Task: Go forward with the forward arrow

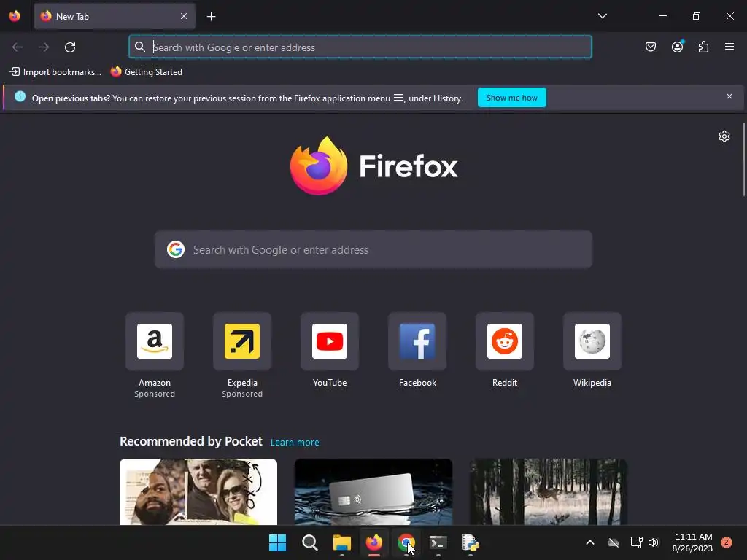Action: (44, 47)
